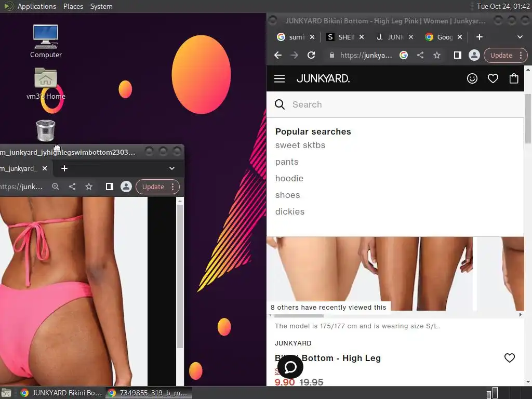Image resolution: width=532 pixels, height=399 pixels.
Task: Click the JUNKYARD logo
Action: pyautogui.click(x=323, y=79)
